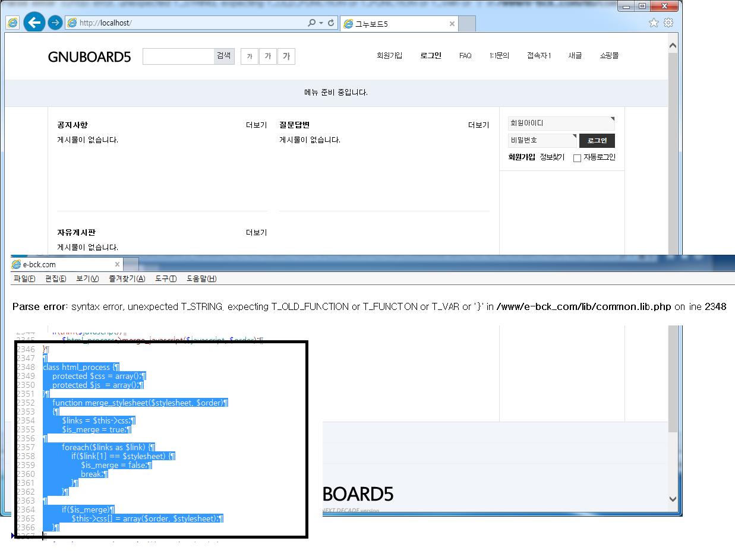735x560 pixels.
Task: Click the 정보찾기 link
Action: click(552, 157)
